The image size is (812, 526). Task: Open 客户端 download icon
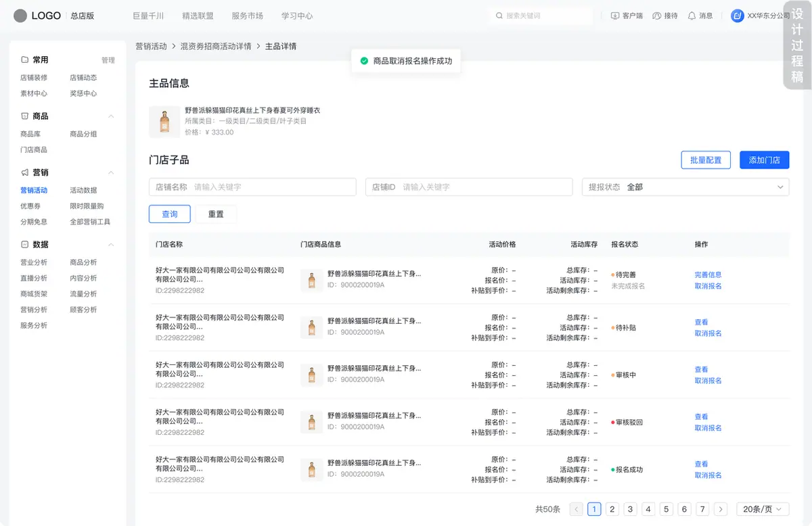[x=615, y=16]
